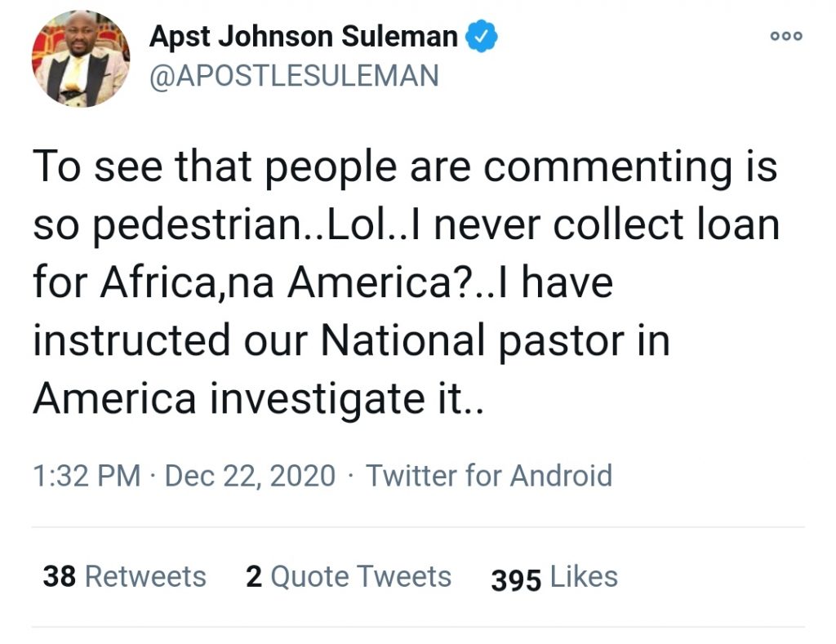
Task: Open the Twitter for Android source link
Action: 488,475
